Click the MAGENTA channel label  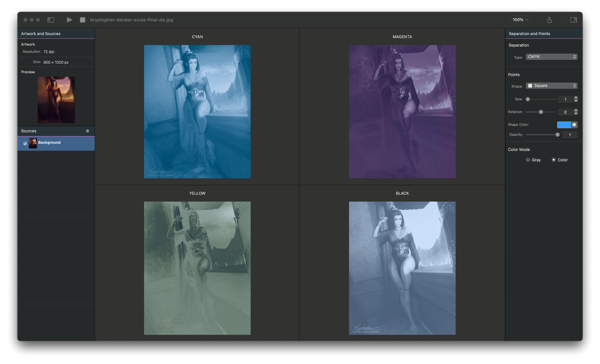click(x=402, y=37)
